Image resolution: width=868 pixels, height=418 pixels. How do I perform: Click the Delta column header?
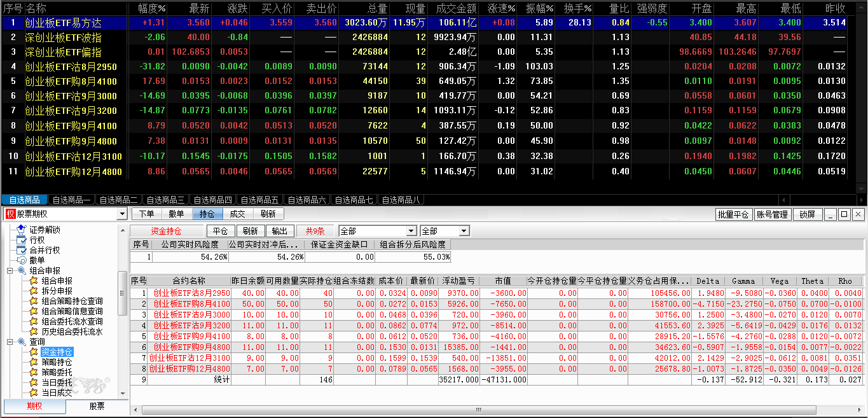coord(708,281)
